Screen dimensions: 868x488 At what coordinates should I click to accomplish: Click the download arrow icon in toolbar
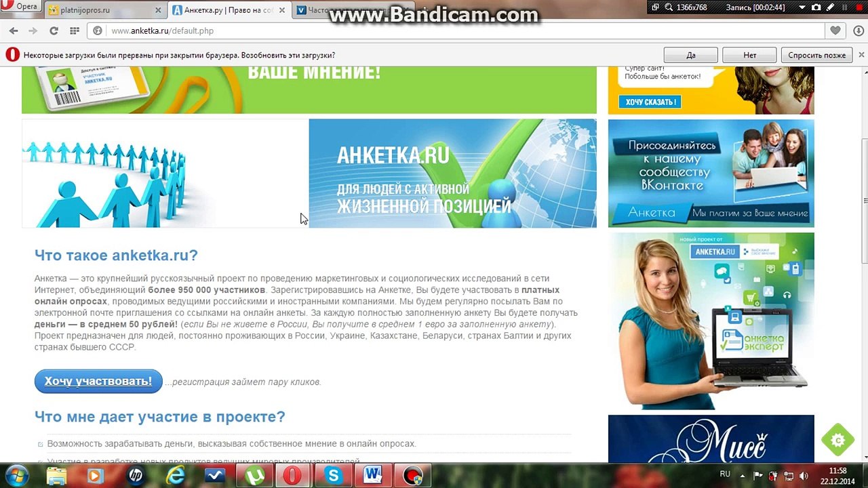tap(857, 30)
